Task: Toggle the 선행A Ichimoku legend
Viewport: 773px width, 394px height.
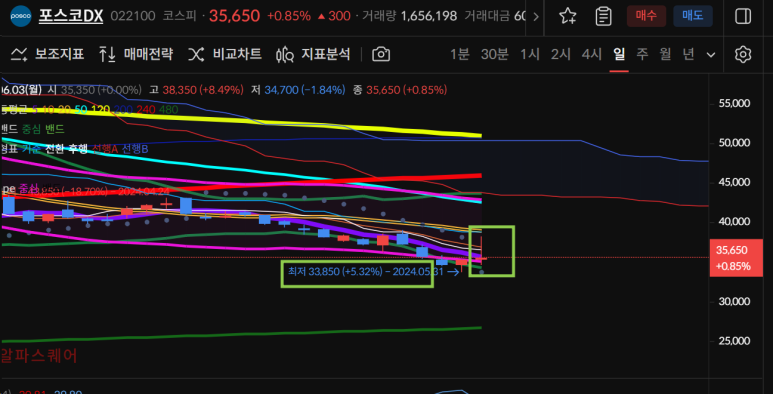Action: [105, 149]
